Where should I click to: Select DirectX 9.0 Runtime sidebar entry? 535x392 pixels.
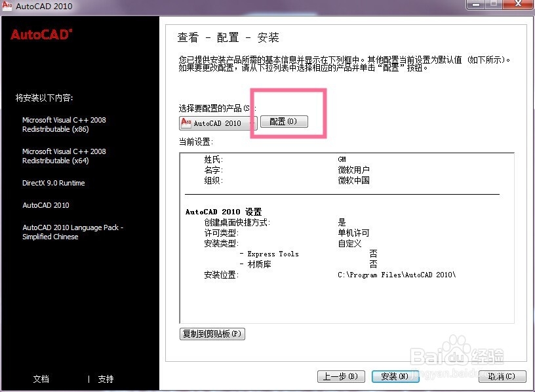(x=54, y=183)
